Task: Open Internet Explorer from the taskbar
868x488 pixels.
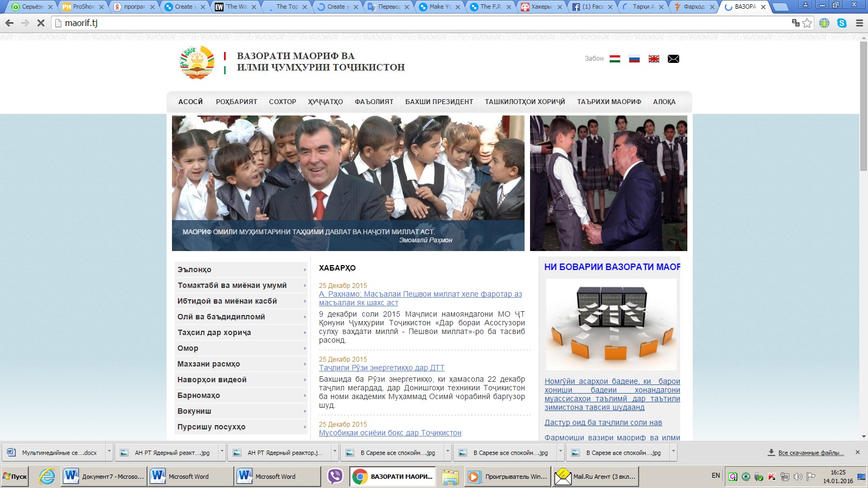Action: pos(47,477)
